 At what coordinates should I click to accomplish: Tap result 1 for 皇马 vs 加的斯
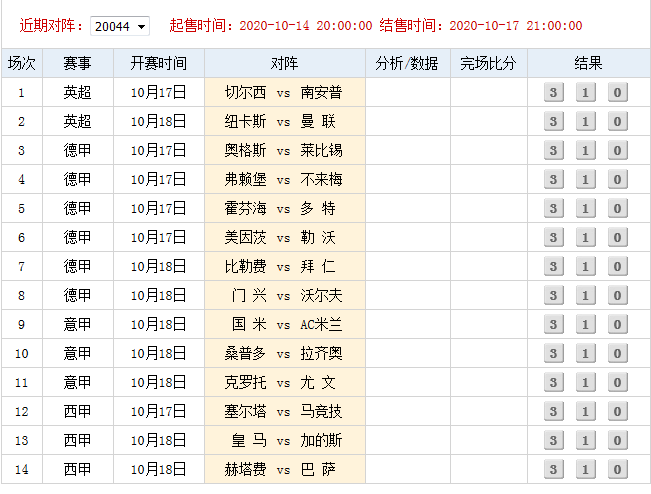[x=585, y=440]
